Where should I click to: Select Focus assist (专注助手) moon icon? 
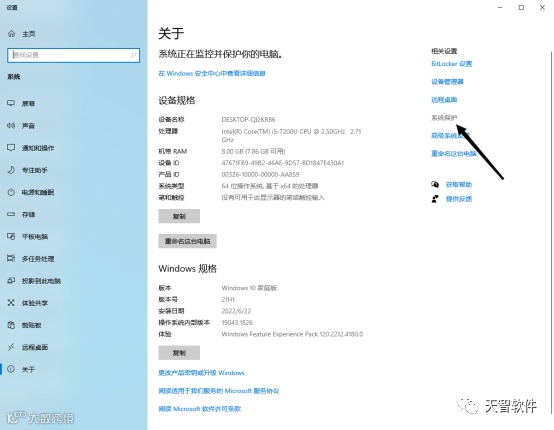(11, 170)
